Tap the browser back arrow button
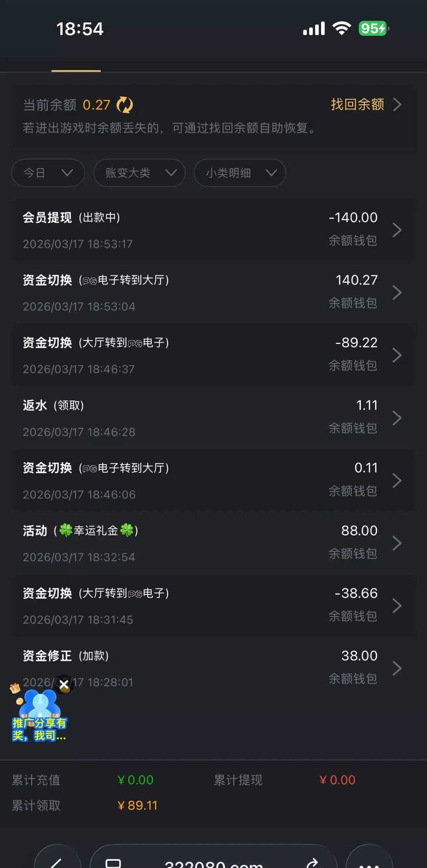The width and height of the screenshot is (427, 868). click(57, 862)
